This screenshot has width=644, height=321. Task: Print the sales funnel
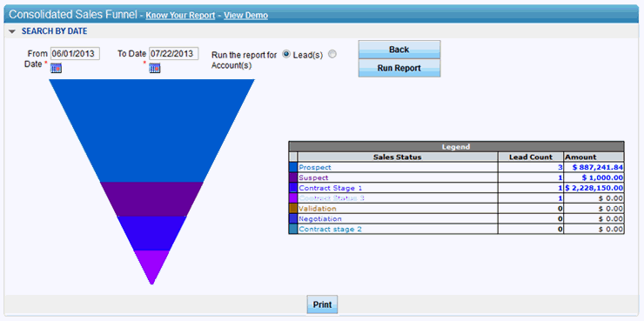pyautogui.click(x=322, y=304)
